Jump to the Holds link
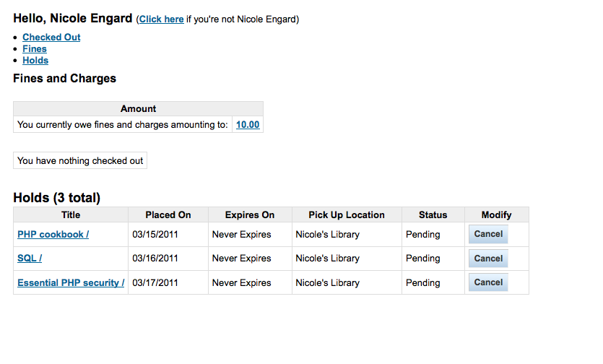 35,61
